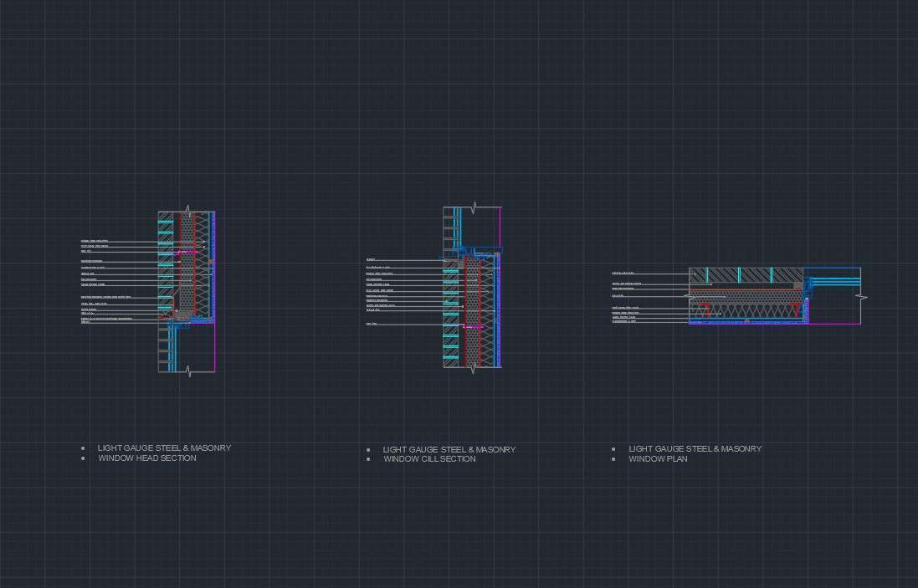The image size is (918, 588).
Task: Select the WINDOW CILL SECTION caption
Action: pos(430,459)
